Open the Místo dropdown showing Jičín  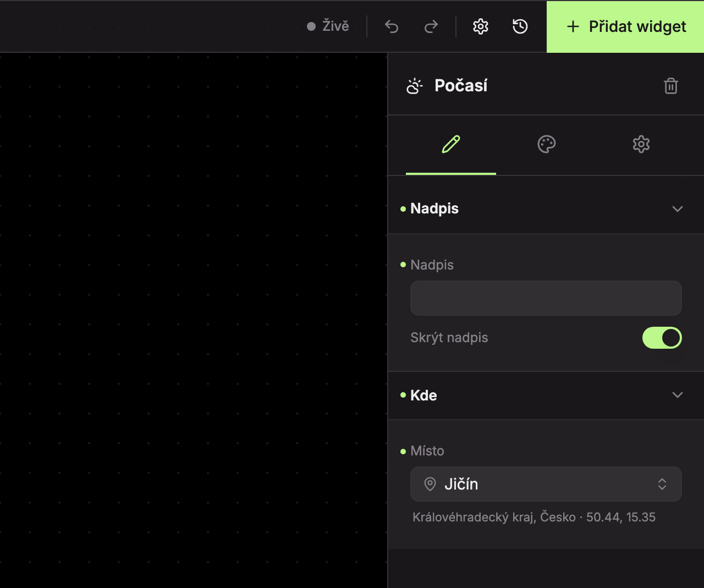(546, 484)
